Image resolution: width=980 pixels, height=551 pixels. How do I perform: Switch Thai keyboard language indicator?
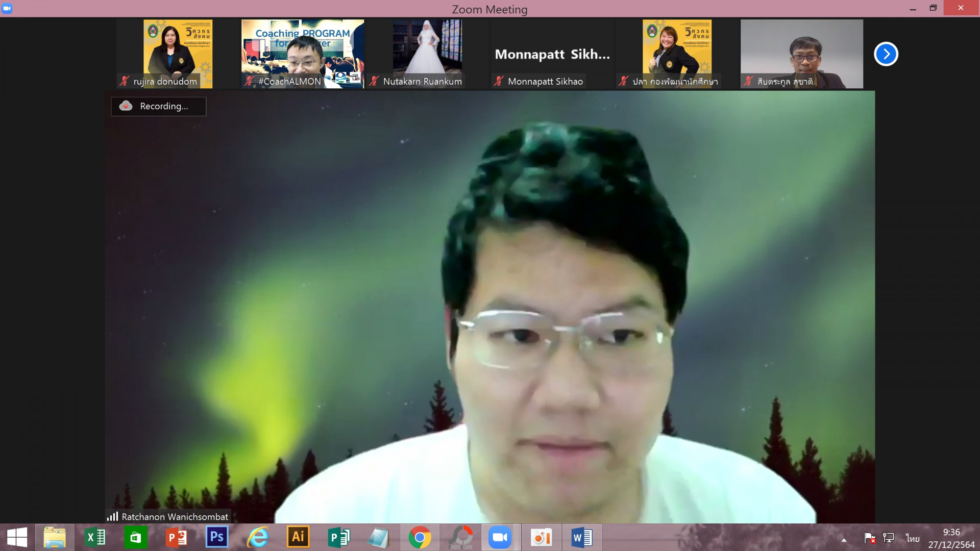912,538
